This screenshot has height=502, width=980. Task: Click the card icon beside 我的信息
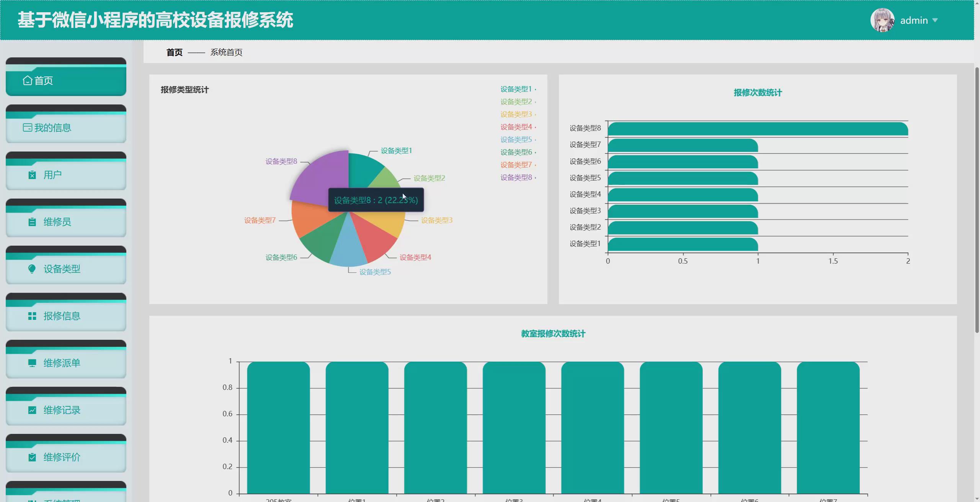(27, 128)
